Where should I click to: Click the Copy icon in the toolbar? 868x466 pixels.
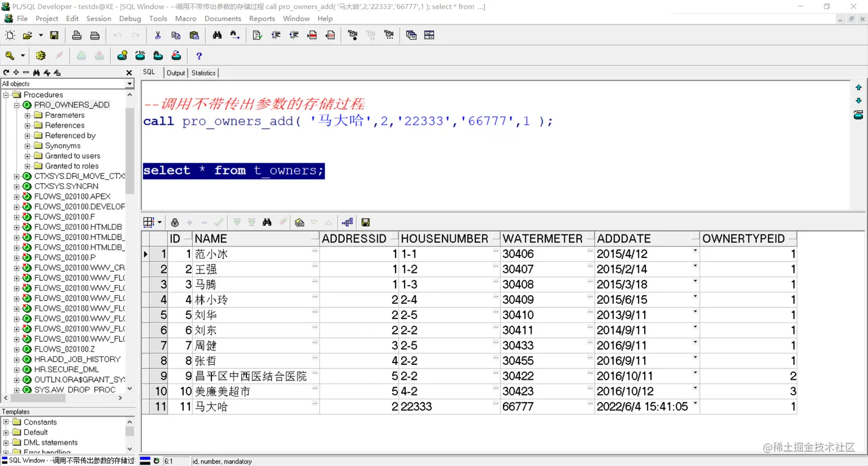click(x=176, y=36)
